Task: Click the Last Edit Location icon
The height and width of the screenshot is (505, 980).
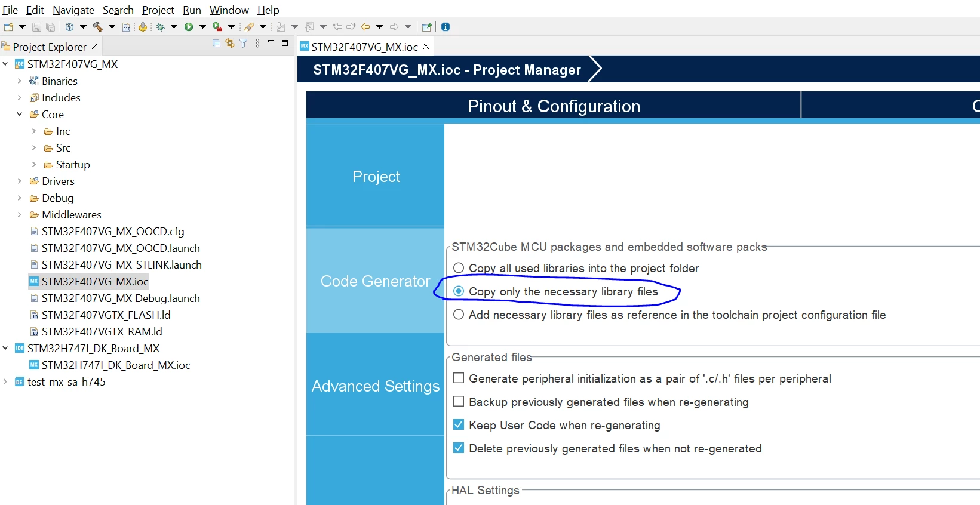Action: tap(337, 27)
